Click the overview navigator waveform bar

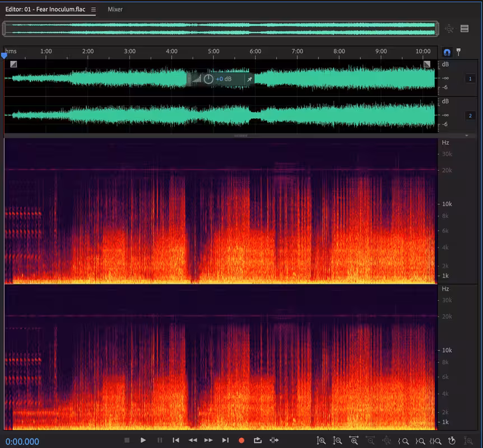pyautogui.click(x=221, y=29)
